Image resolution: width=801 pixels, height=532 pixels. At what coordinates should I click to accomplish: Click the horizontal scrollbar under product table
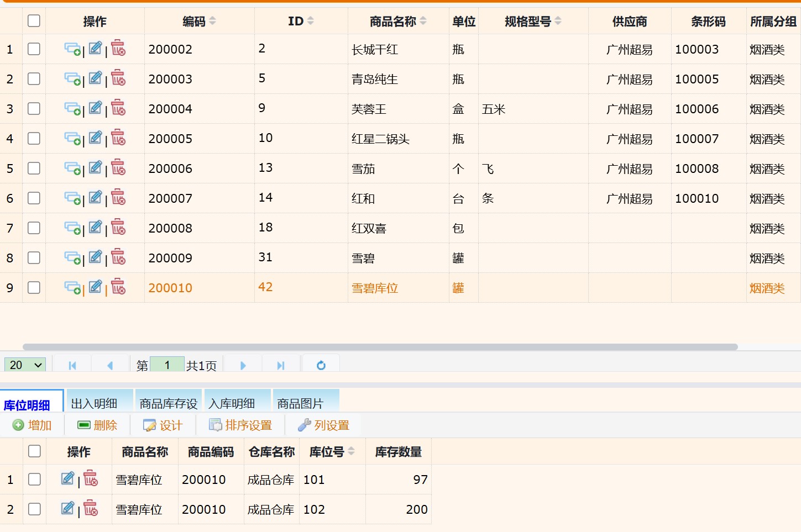point(380,347)
